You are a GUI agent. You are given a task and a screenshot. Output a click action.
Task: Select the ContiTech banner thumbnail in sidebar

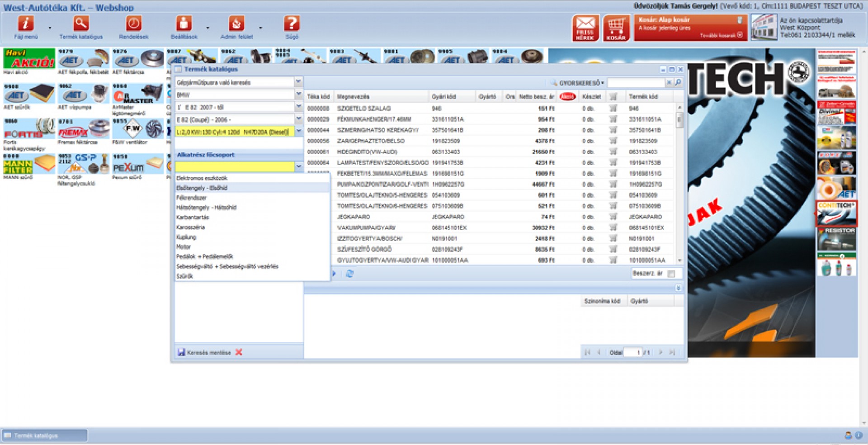coord(836,213)
